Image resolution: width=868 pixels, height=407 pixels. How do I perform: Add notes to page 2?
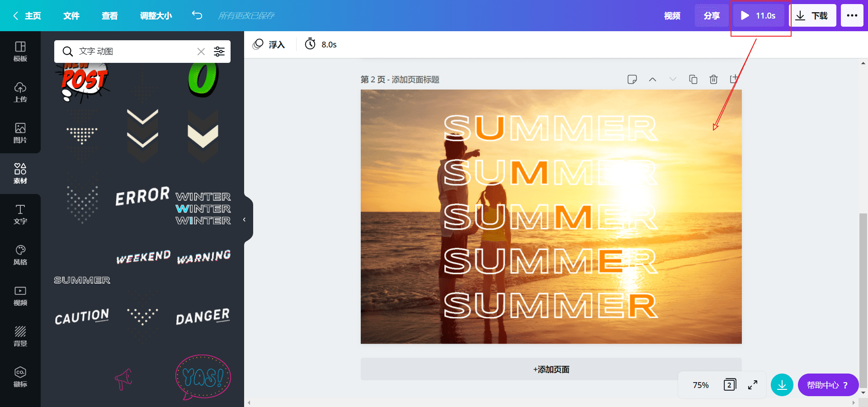click(x=632, y=80)
